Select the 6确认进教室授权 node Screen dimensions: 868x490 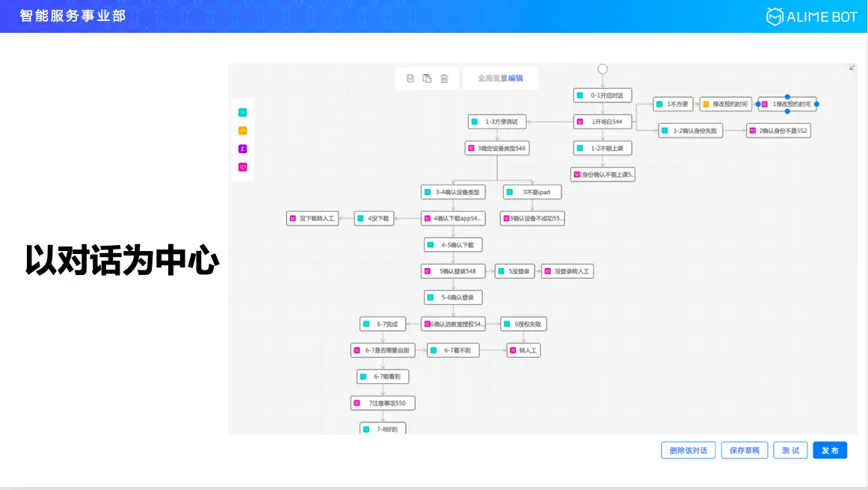click(x=453, y=324)
